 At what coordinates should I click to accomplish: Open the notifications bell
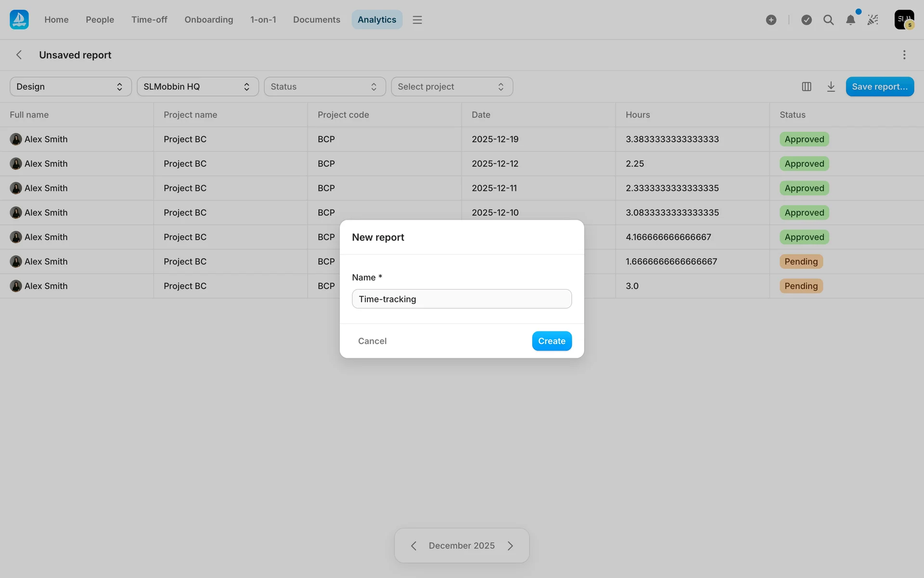tap(850, 20)
